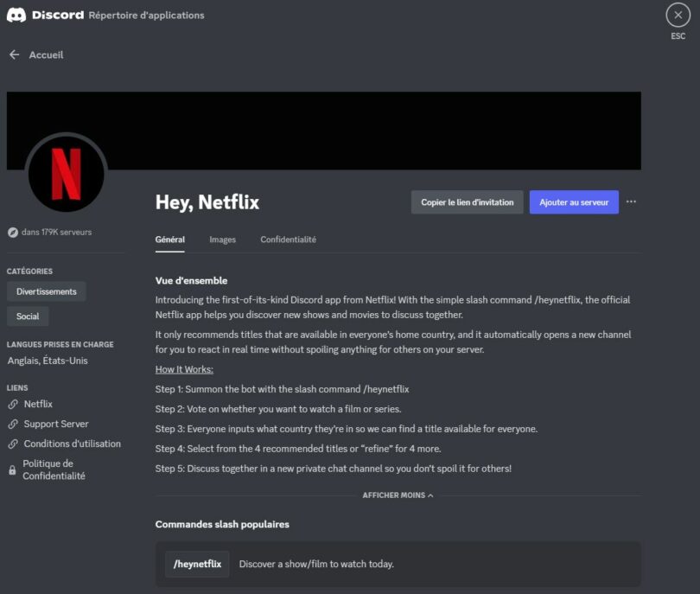Click the Afficher Moins chevron arrow
The width and height of the screenshot is (700, 594).
click(430, 495)
